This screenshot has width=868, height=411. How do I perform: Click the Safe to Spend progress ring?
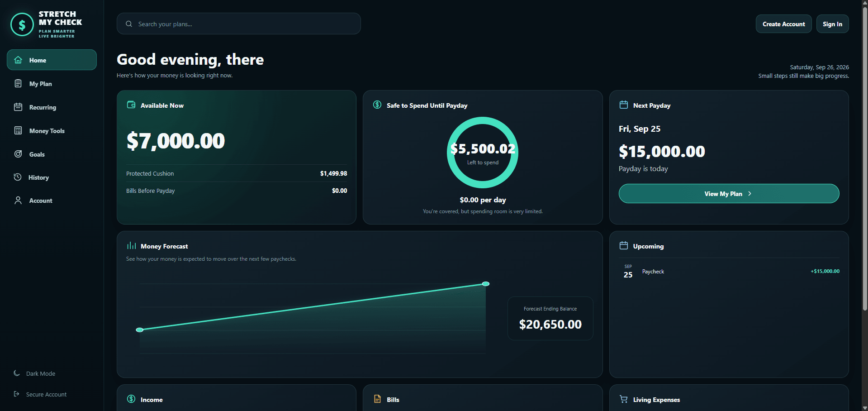pos(483,153)
